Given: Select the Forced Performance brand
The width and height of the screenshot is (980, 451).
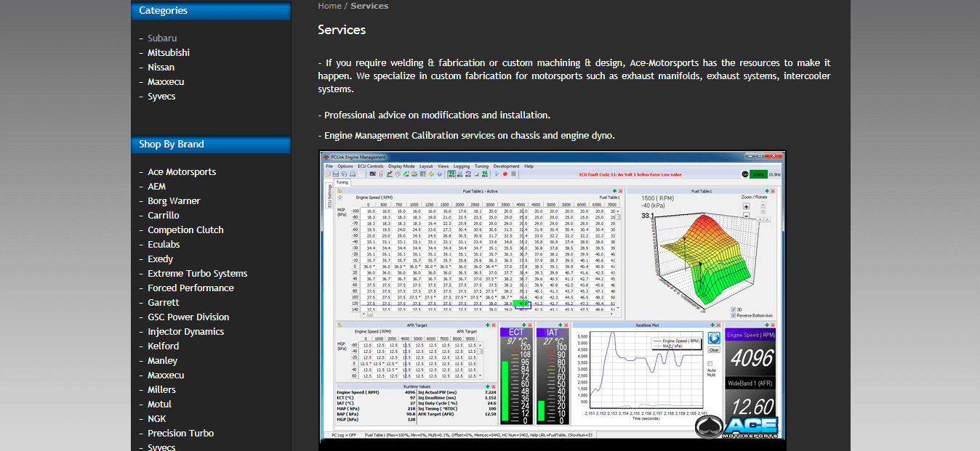Looking at the screenshot, I should [x=190, y=288].
